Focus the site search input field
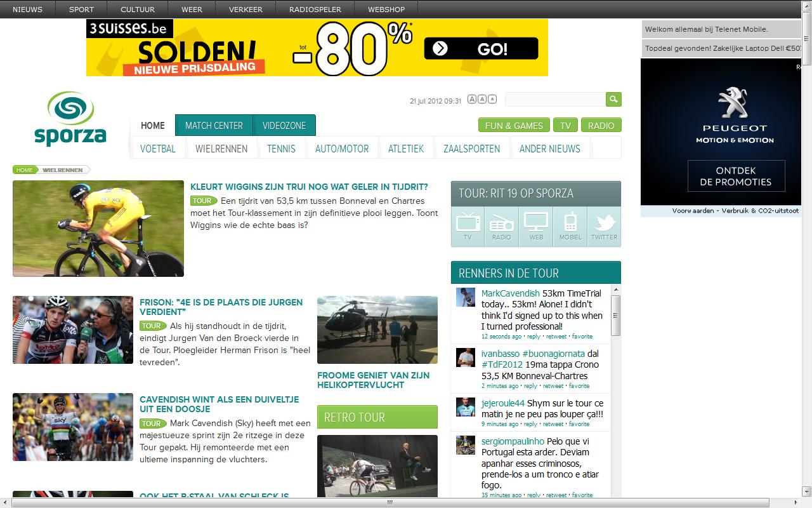The height and width of the screenshot is (508, 812). coord(555,99)
